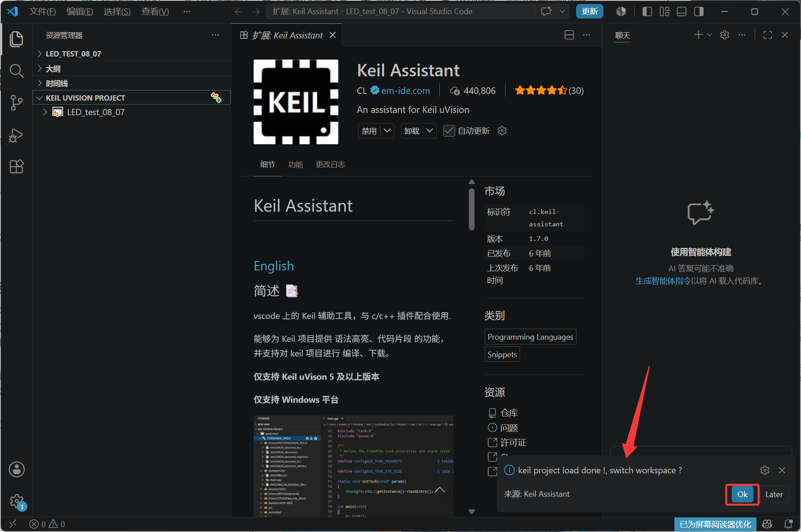Open the Keil Assistant extension settings gear
The image size is (801, 532).
click(502, 131)
